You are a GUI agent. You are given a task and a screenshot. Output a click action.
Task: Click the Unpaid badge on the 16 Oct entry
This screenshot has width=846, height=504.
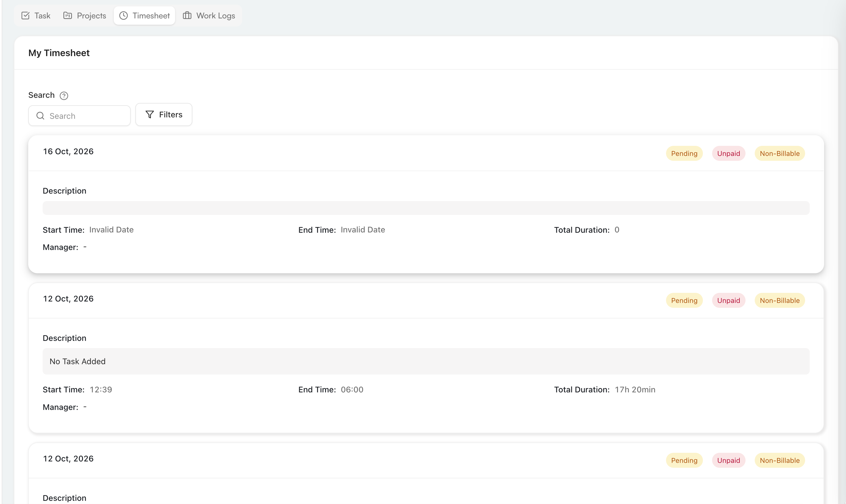click(729, 154)
